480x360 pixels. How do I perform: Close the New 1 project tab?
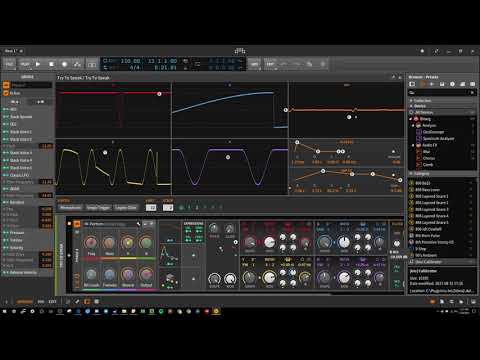tap(21, 51)
